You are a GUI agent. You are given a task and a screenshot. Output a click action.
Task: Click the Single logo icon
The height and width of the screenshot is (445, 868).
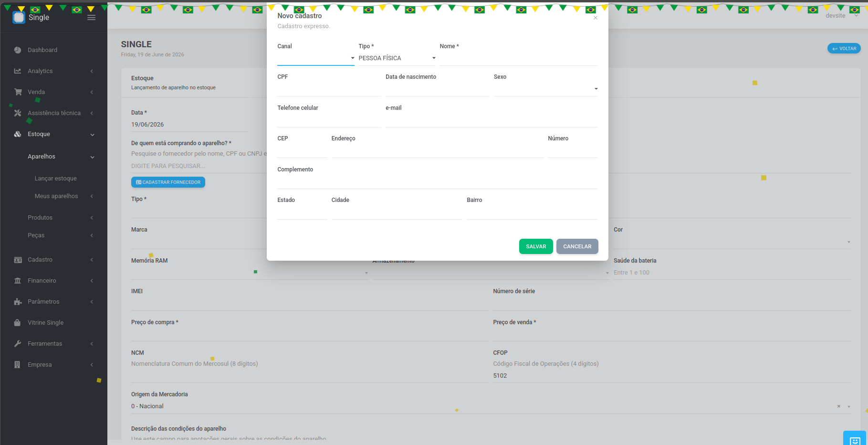tap(19, 18)
